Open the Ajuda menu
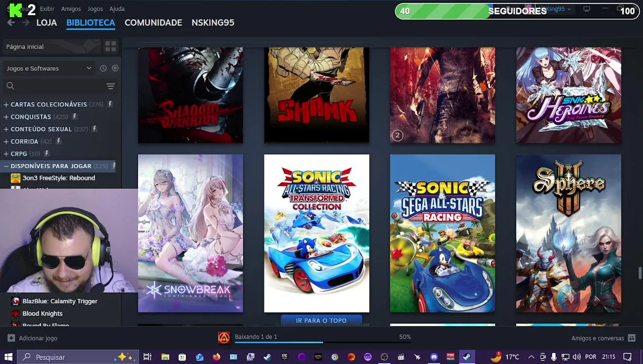The width and height of the screenshot is (643, 364). coord(117,9)
